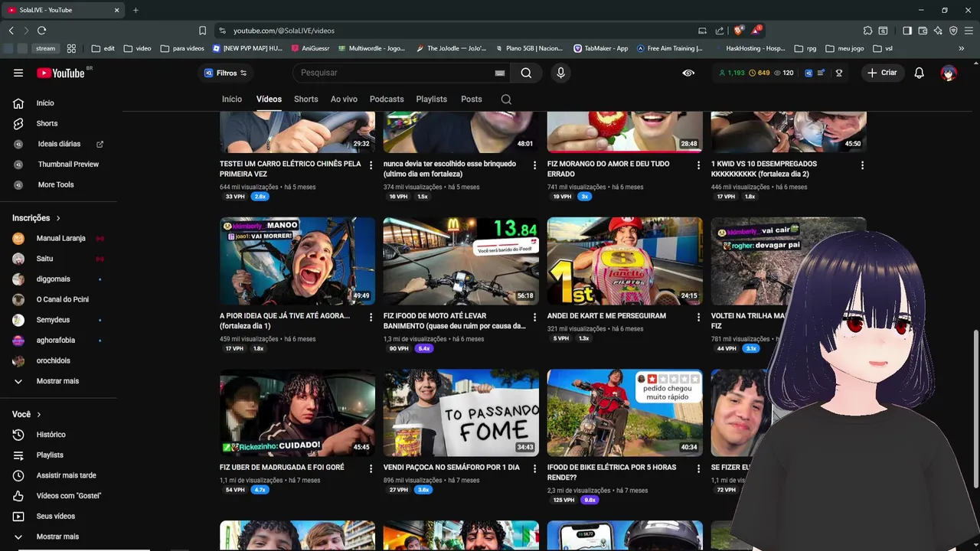
Task: Open the browser extensions puzzle icon
Action: click(867, 31)
